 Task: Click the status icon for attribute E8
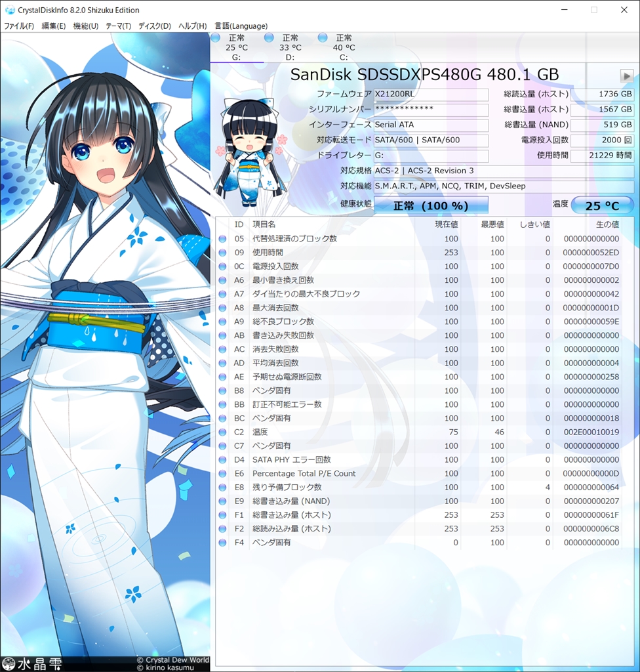222,488
